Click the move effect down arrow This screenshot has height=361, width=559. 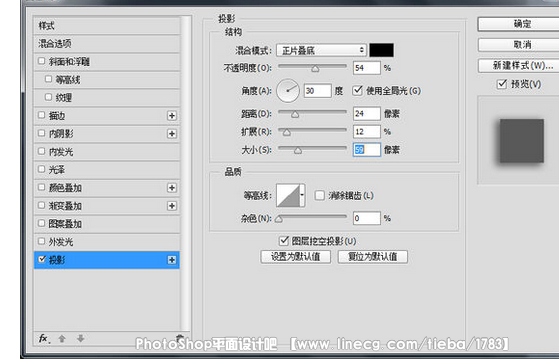(x=81, y=339)
